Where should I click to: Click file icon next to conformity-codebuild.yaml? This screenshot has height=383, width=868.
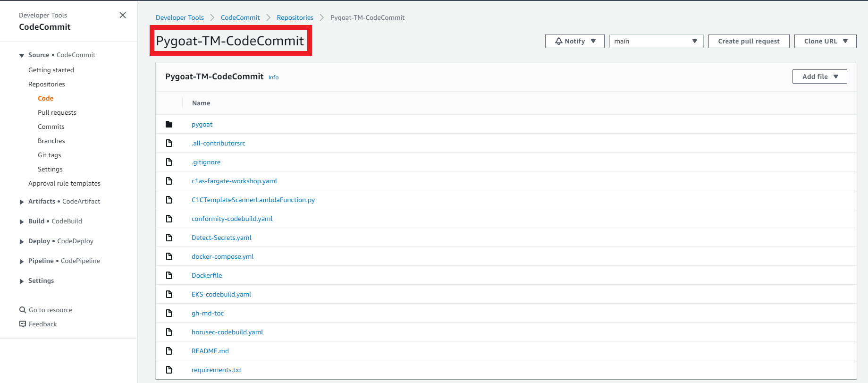coord(169,219)
